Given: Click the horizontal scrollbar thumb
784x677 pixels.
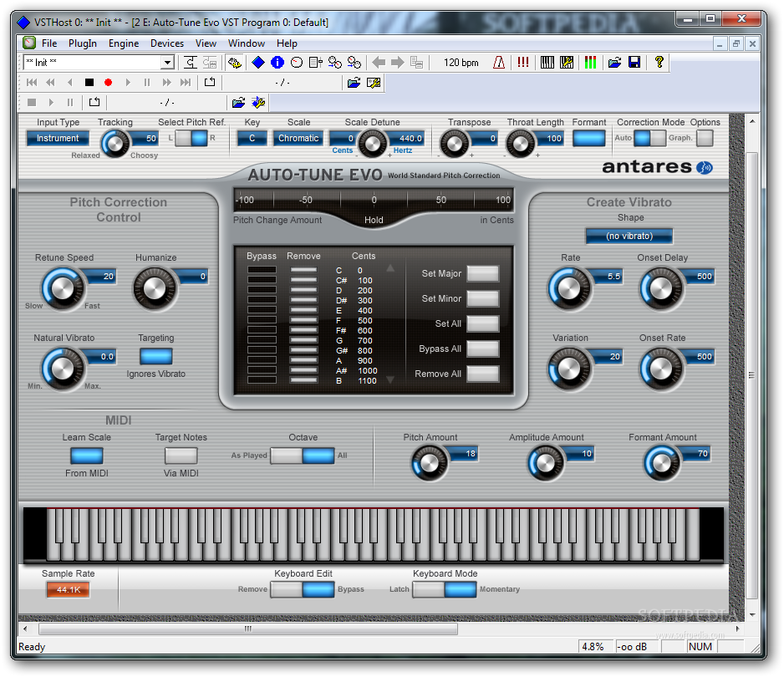Looking at the screenshot, I should coord(248,629).
